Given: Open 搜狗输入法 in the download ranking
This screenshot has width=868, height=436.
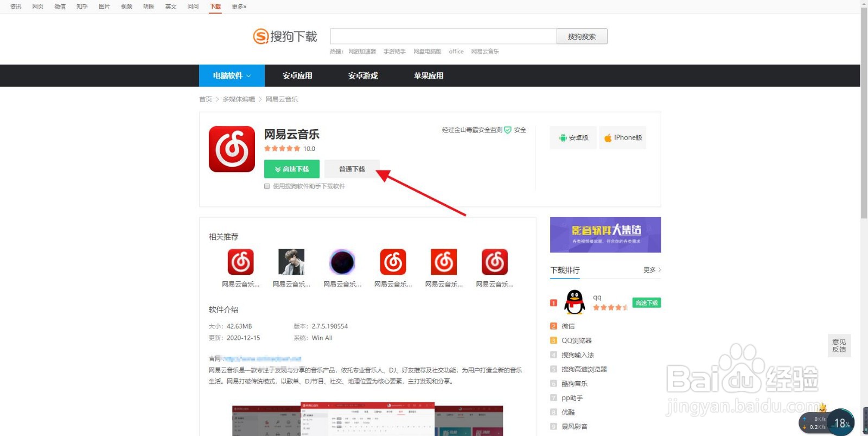Looking at the screenshot, I should click(x=578, y=355).
